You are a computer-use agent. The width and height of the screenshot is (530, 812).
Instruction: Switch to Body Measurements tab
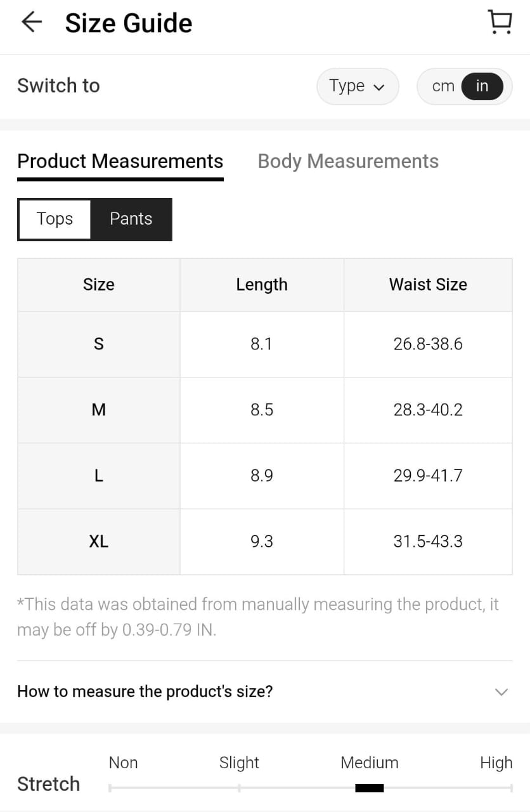click(348, 161)
